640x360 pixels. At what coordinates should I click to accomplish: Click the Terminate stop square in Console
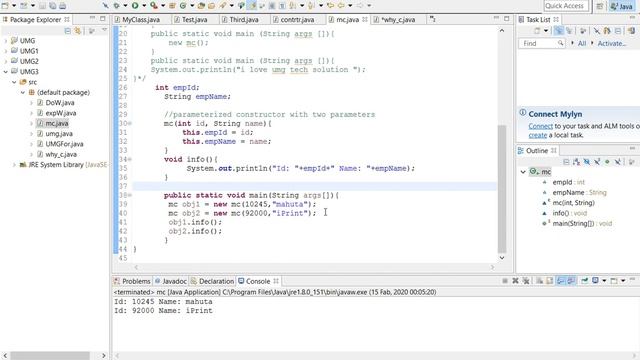click(505, 281)
